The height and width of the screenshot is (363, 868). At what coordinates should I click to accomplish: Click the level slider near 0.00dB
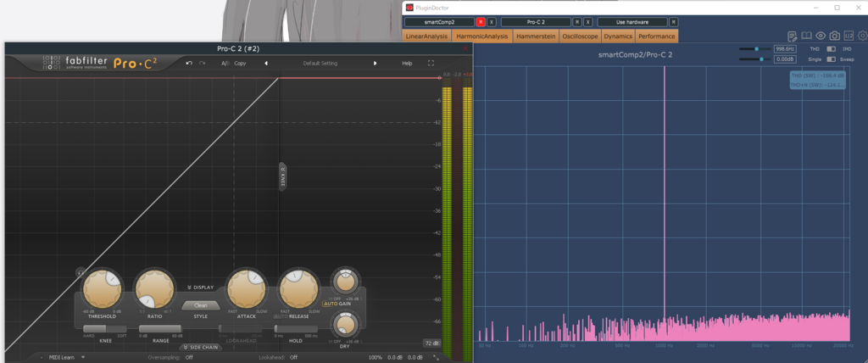click(x=754, y=59)
